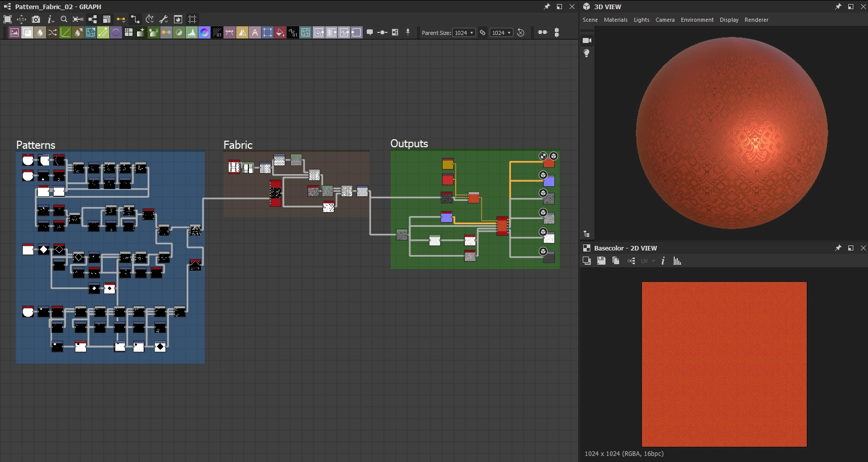
Task: Expand the UV dropdown in the 2D view
Action: tap(648, 261)
